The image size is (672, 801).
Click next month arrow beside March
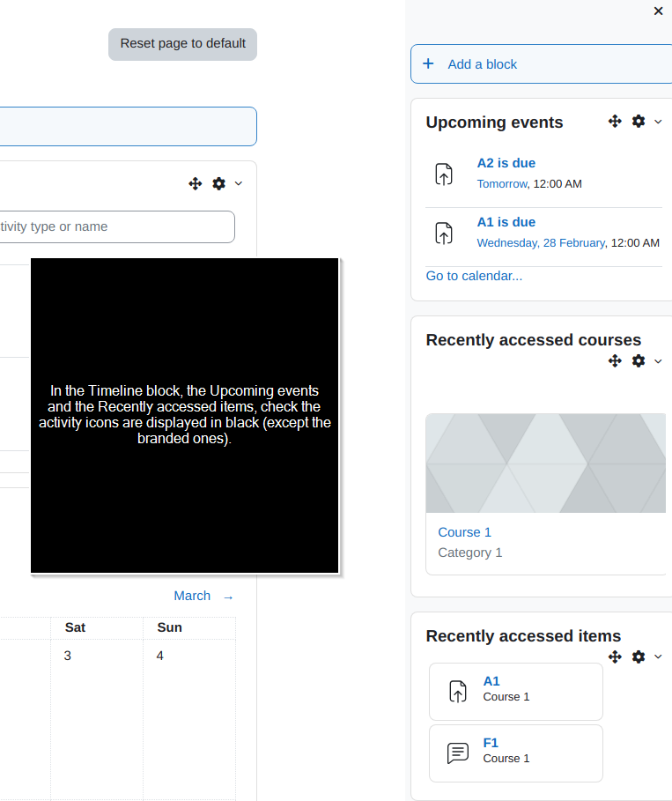tap(228, 597)
